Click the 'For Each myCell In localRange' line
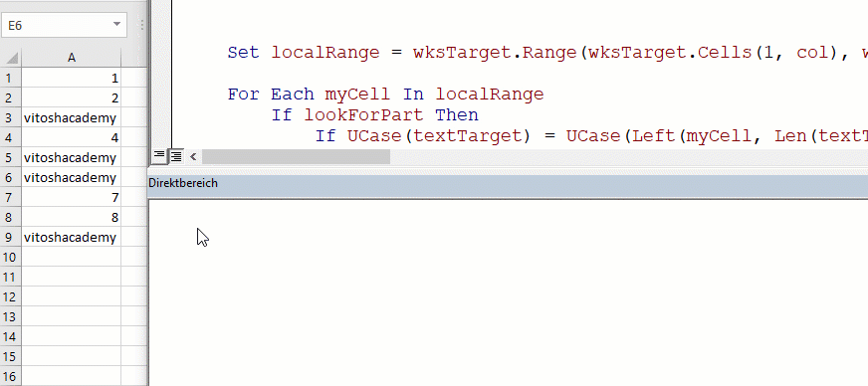868x386 pixels. (385, 94)
